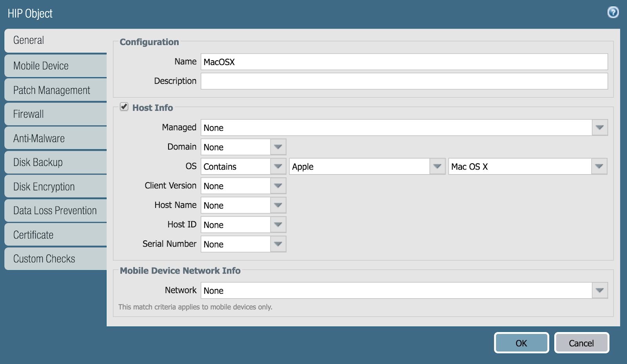Open the Mobile Device tab
This screenshot has height=364, width=627.
(x=56, y=66)
